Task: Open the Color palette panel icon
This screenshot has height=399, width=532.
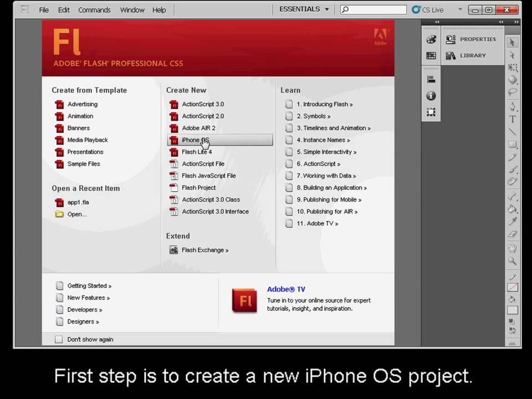Action: click(x=431, y=39)
